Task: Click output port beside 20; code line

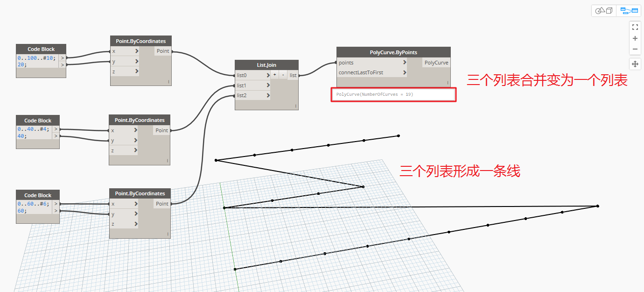Action: point(63,64)
